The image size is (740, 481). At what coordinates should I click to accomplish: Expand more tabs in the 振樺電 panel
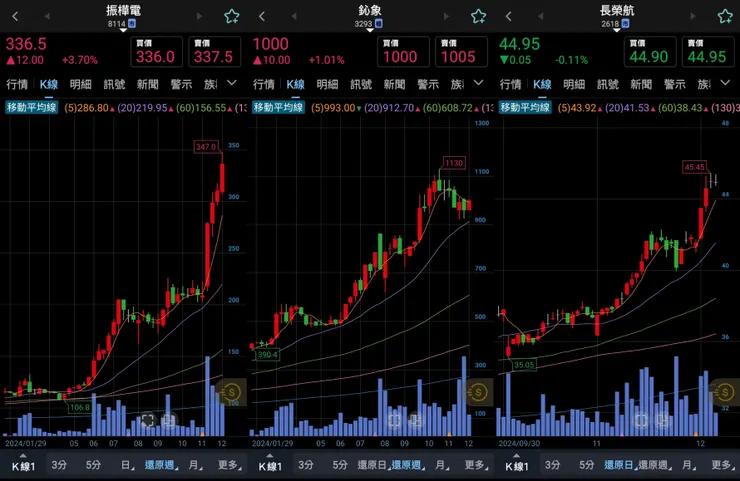click(232, 83)
